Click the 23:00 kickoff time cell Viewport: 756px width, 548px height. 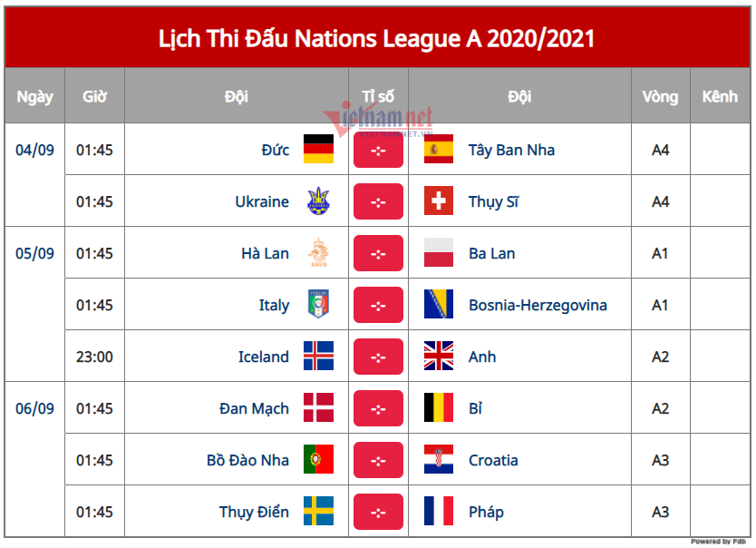click(x=94, y=357)
